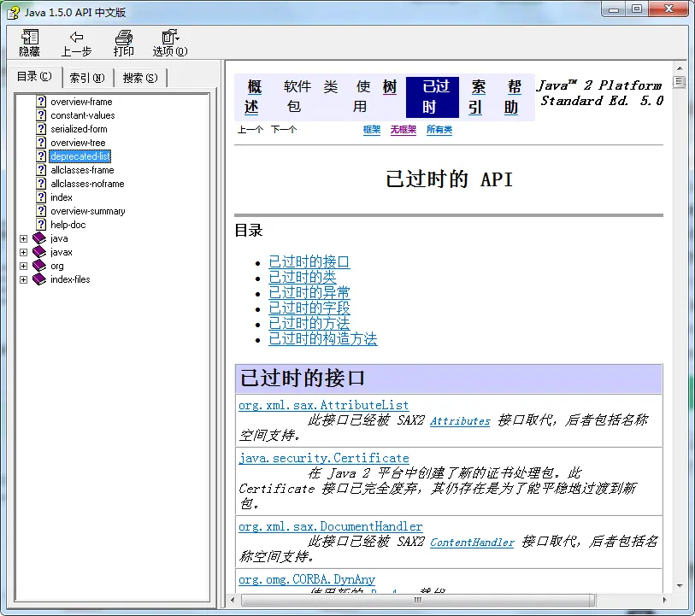The image size is (695, 616).
Task: Click the java book icon in tree
Action: click(39, 238)
